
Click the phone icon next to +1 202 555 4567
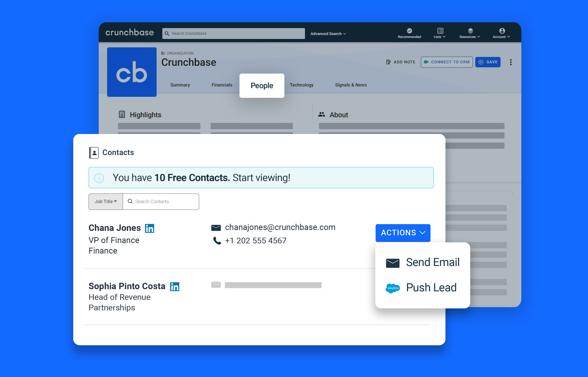click(x=217, y=241)
